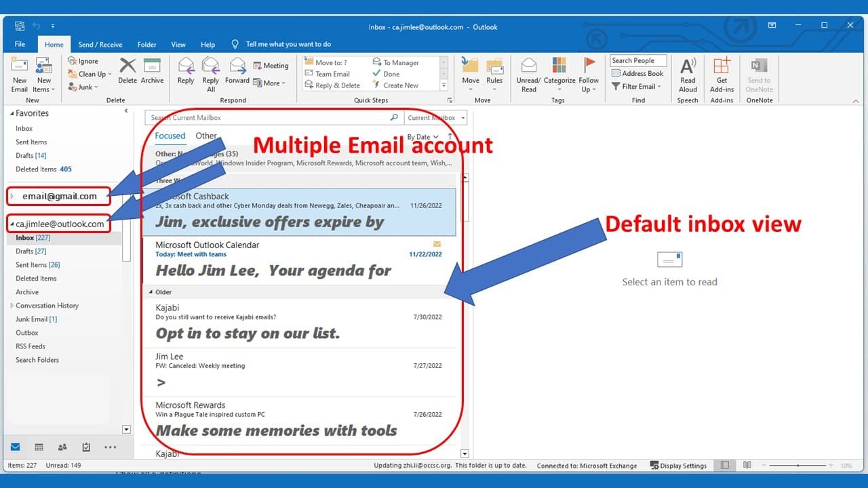Screen dimensions: 868x488
Task: Click the Reply button in the ribbon
Action: click(186, 71)
